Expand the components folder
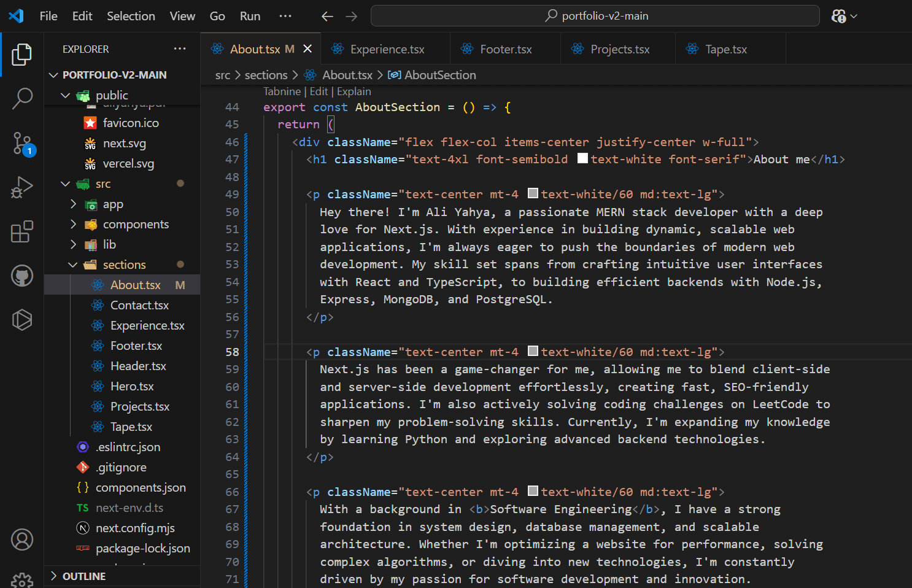Viewport: 912px width, 588px height. [x=73, y=224]
